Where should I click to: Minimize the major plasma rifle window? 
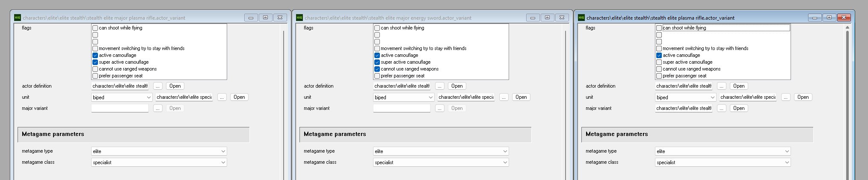(251, 18)
